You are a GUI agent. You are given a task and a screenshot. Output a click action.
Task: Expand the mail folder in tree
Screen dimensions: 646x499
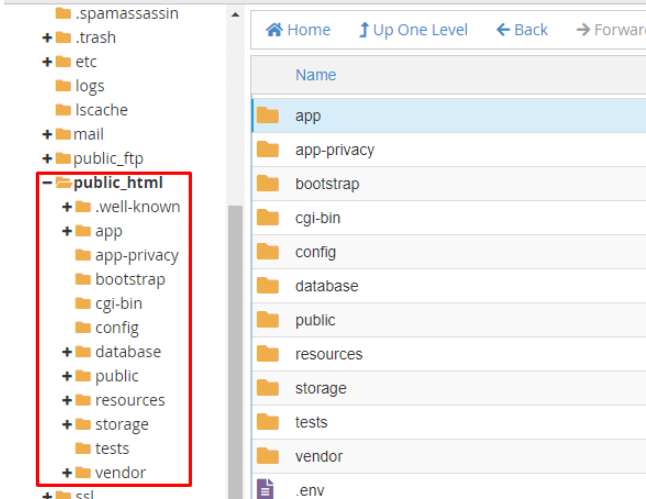tap(47, 134)
